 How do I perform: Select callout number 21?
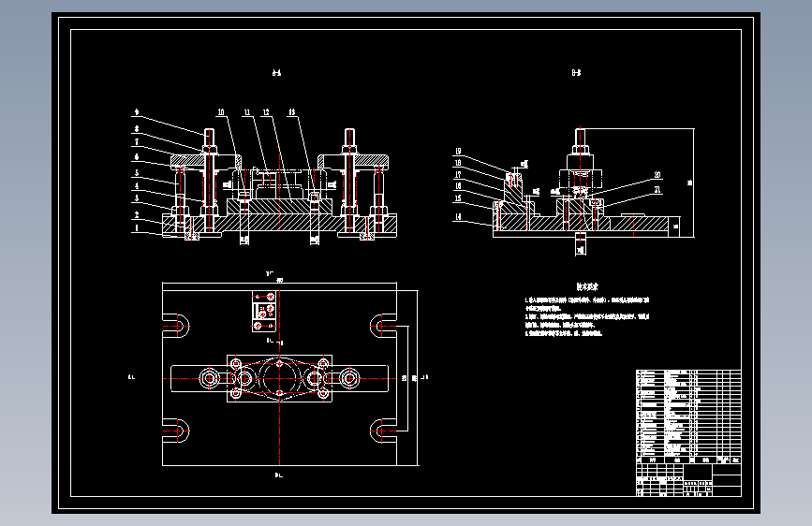[657, 190]
